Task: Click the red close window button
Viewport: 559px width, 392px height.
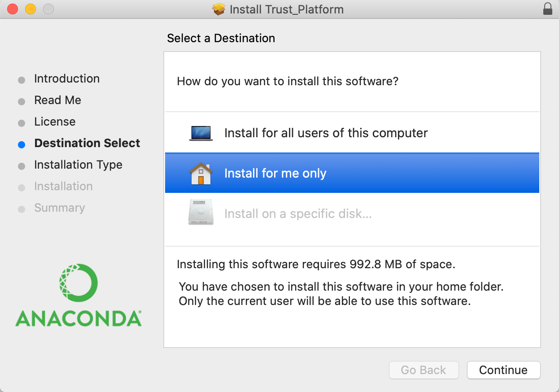Action: (13, 9)
